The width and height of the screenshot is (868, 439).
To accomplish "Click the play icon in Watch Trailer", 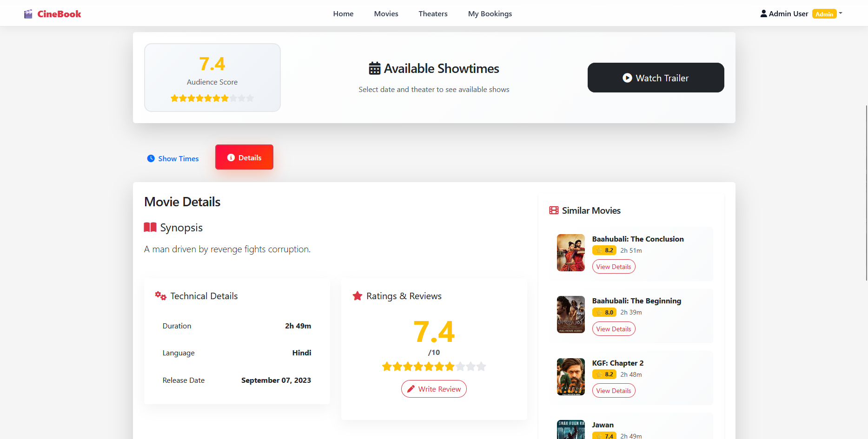I will coord(627,78).
